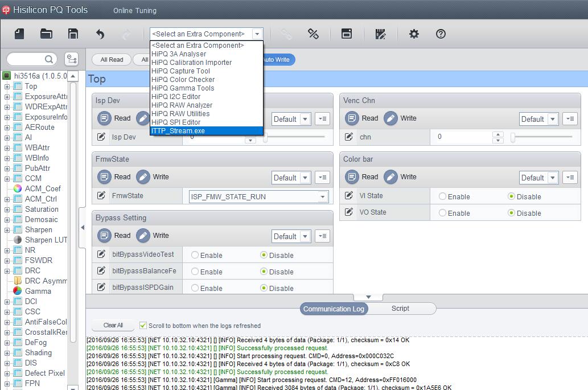Open the ISP_FMW_STATE_RUN combo box
This screenshot has height=390, width=588.
coord(258,196)
